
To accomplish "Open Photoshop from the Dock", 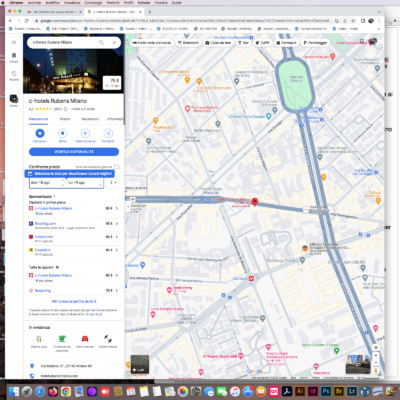I will click(326, 391).
